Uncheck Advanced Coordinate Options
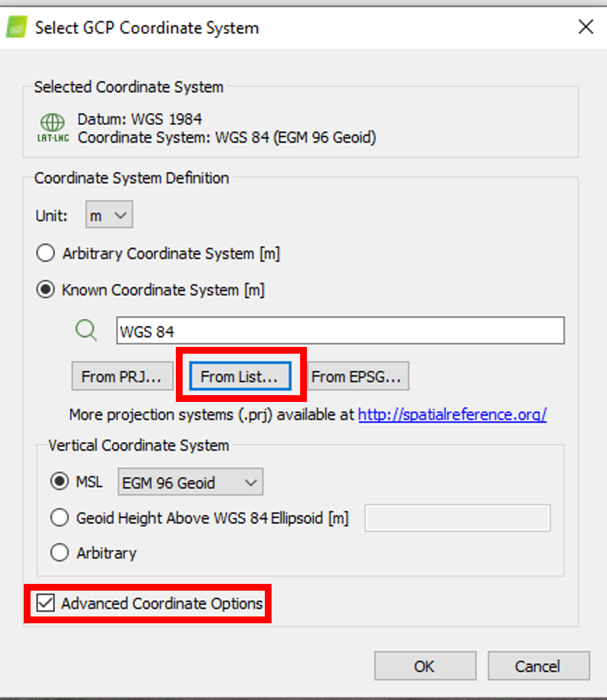This screenshot has width=607, height=700. pos(46,603)
